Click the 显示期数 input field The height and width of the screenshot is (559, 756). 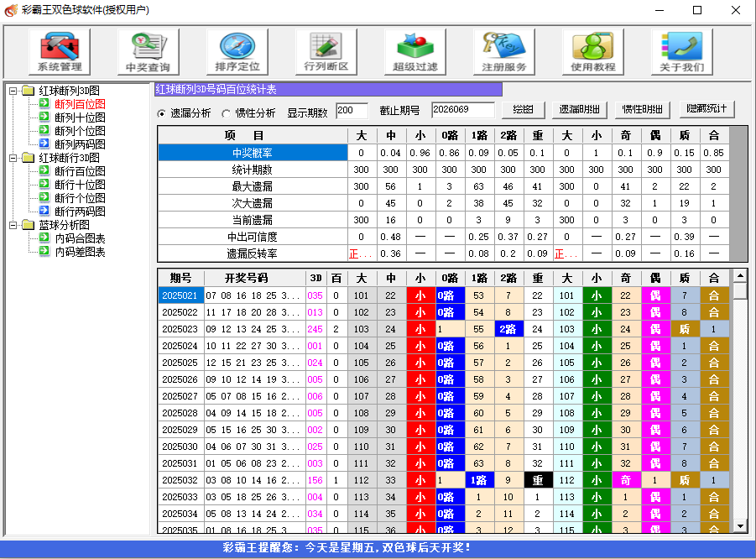point(352,110)
